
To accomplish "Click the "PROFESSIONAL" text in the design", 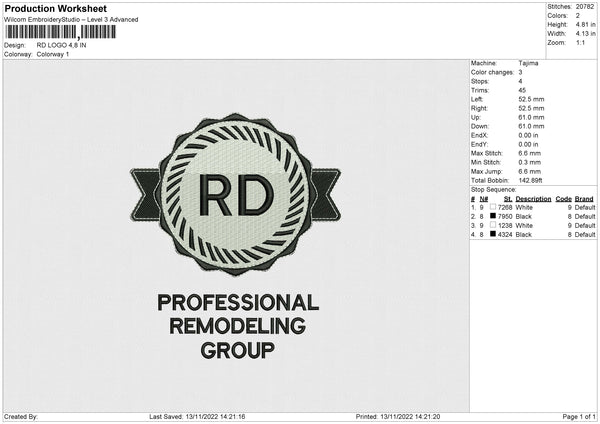I will (x=238, y=302).
